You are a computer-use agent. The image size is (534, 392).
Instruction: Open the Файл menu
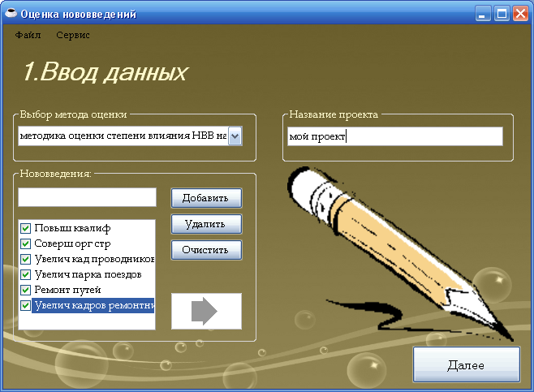pos(28,35)
